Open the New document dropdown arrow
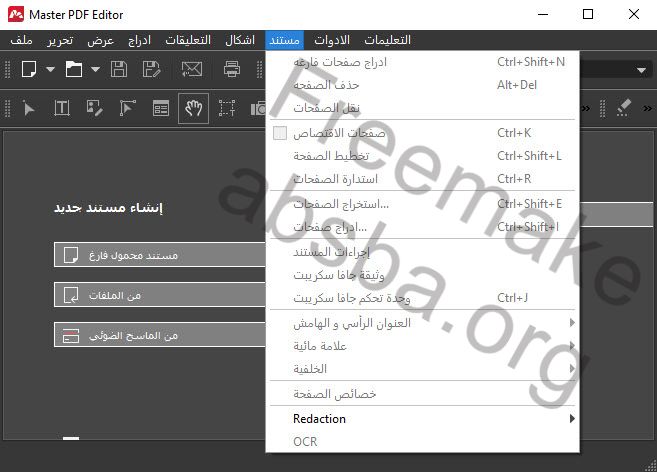 tap(50, 69)
